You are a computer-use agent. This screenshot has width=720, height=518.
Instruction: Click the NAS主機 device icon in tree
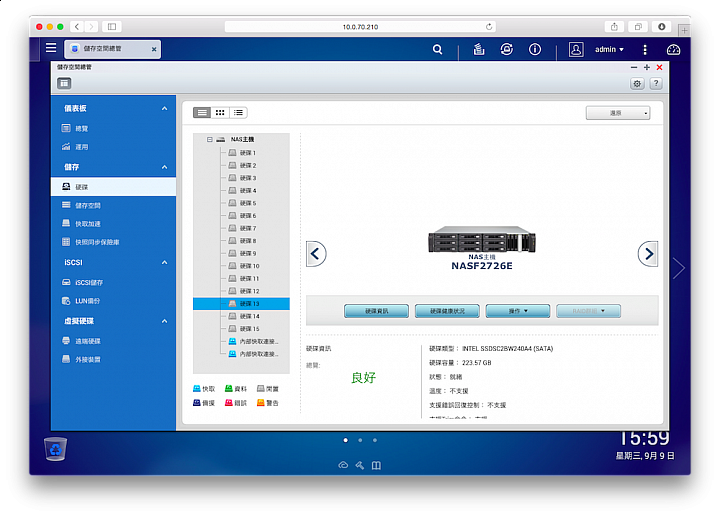click(220, 139)
